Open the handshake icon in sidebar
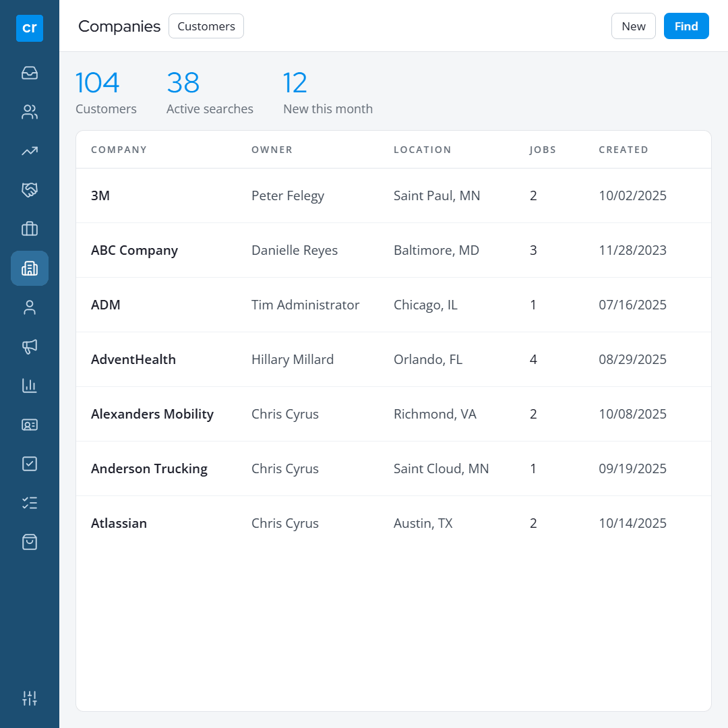Viewport: 728px width, 728px height. pyautogui.click(x=30, y=190)
